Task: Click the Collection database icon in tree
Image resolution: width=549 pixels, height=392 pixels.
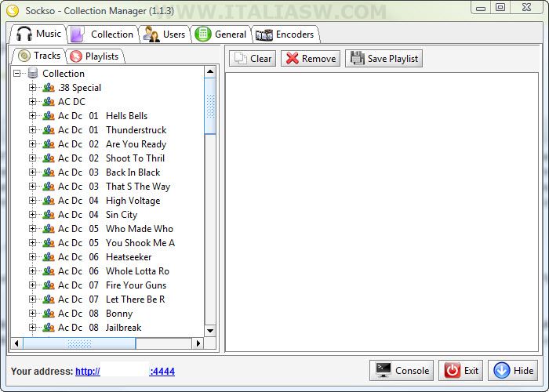Action: [33, 73]
